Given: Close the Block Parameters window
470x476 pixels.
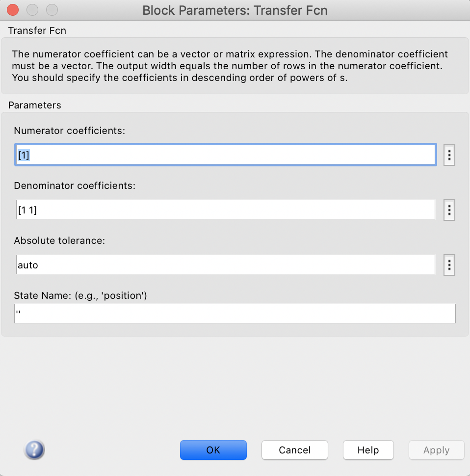Looking at the screenshot, I should tap(12, 9).
